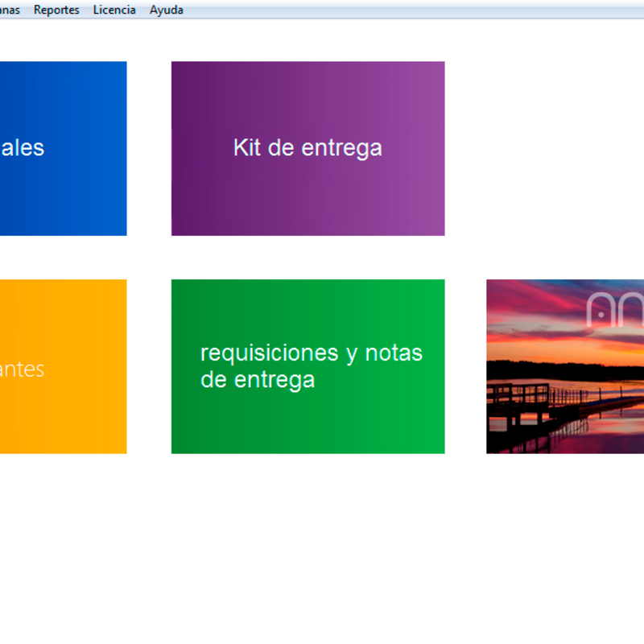Open the Ayuda menu
Image resolution: width=644 pixels, height=644 pixels.
pos(167,10)
